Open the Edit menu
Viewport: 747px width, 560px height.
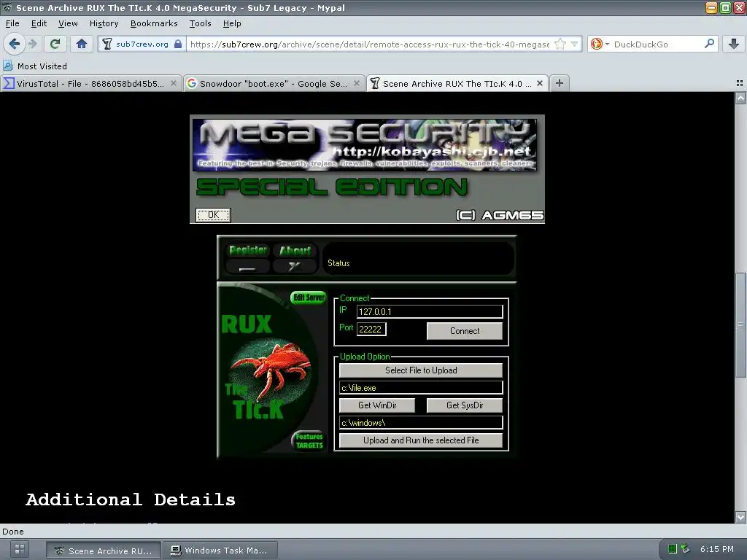[x=39, y=23]
